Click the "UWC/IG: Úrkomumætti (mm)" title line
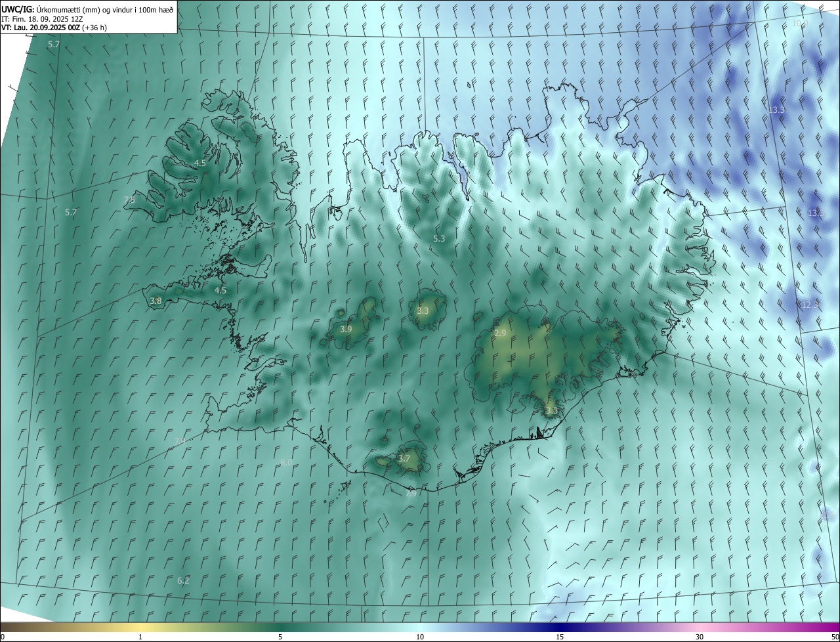Screen dimensions: 840x642 pyautogui.click(x=87, y=9)
